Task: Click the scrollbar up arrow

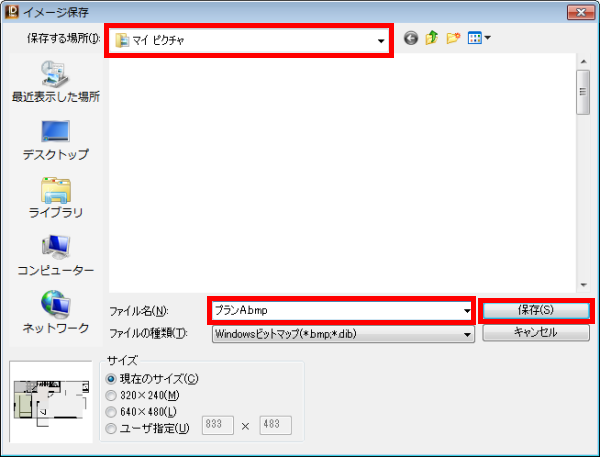Action: click(x=583, y=62)
